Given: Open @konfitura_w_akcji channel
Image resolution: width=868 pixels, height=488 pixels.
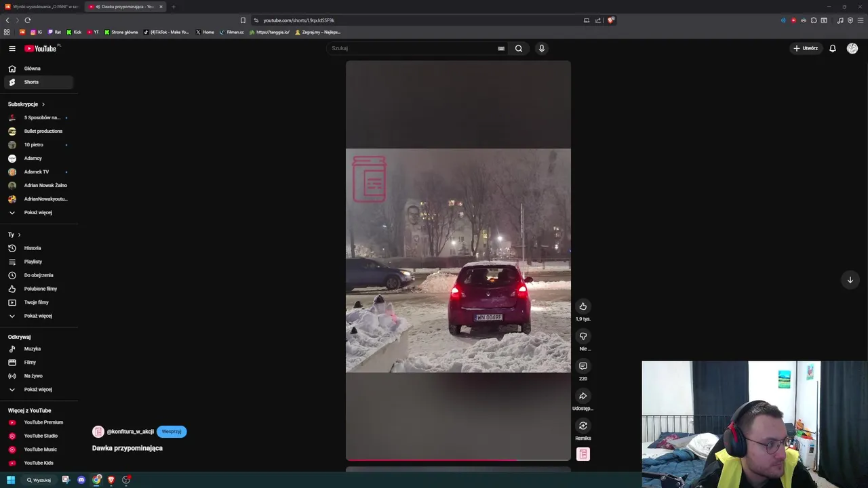Looking at the screenshot, I should [130, 432].
